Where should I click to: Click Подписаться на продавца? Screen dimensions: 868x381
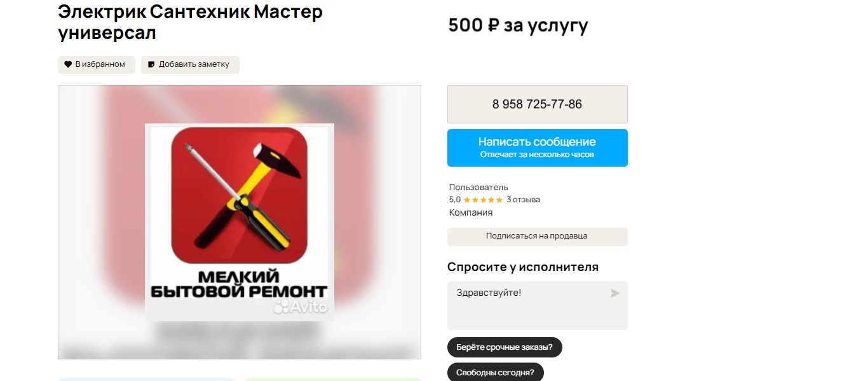click(x=538, y=236)
